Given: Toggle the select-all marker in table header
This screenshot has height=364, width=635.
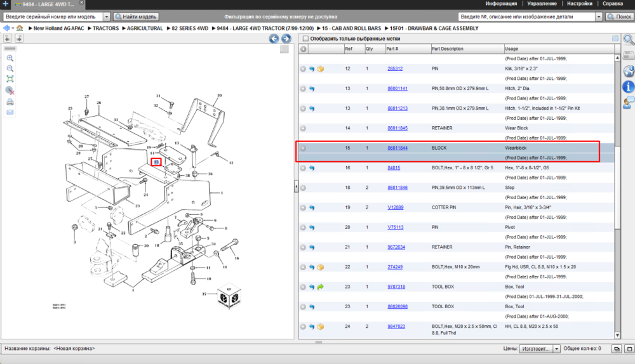Looking at the screenshot, I should [x=304, y=49].
